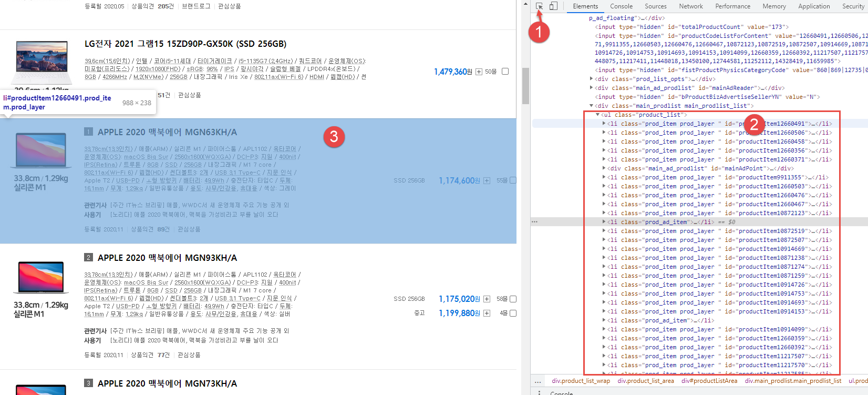Open the Security tab
The height and width of the screenshot is (395, 868).
point(853,6)
